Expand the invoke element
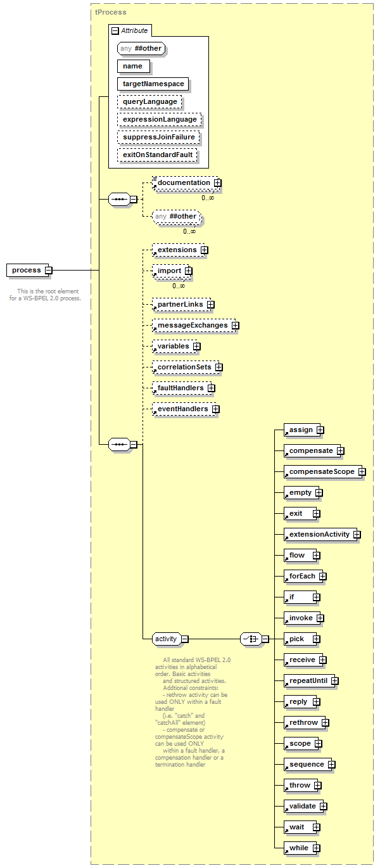Screen dimensions: 380x868 [320, 618]
